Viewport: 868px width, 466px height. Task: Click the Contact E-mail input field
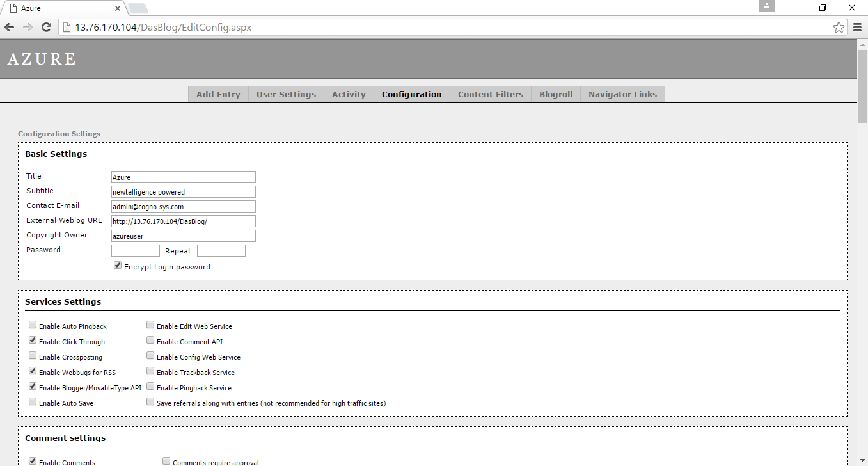point(183,207)
